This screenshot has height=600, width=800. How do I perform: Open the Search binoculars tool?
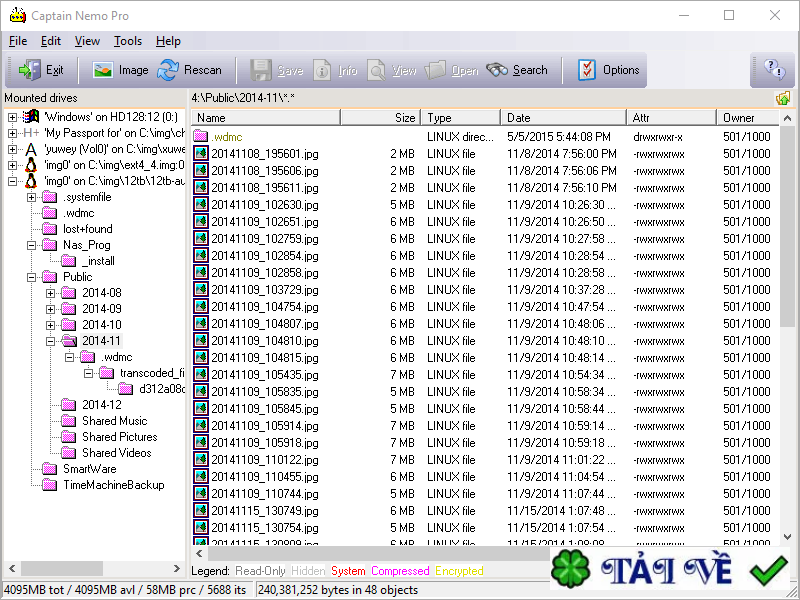497,70
